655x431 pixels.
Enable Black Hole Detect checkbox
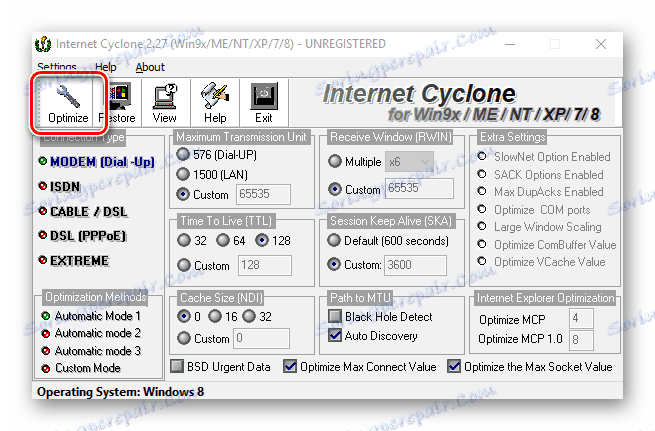(x=335, y=317)
